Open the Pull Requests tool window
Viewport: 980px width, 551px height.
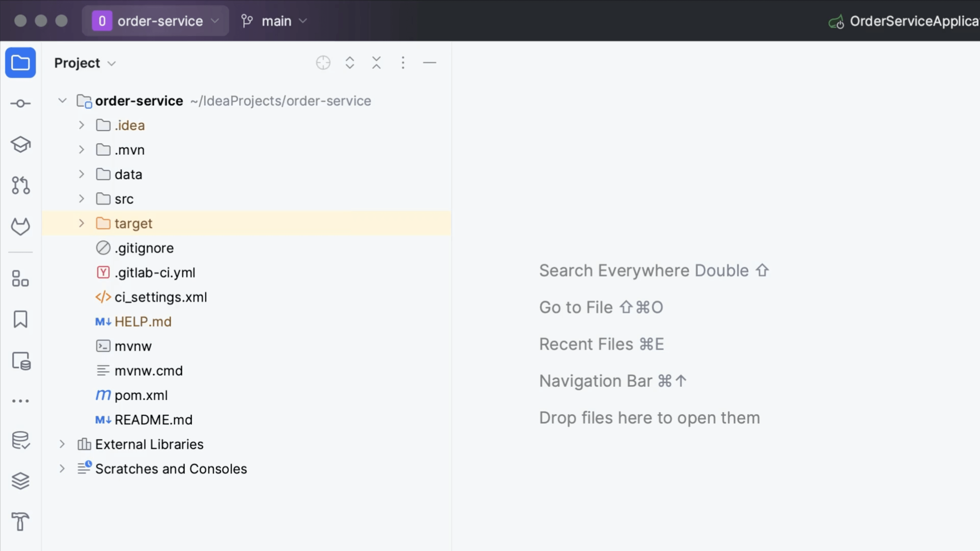click(x=20, y=185)
